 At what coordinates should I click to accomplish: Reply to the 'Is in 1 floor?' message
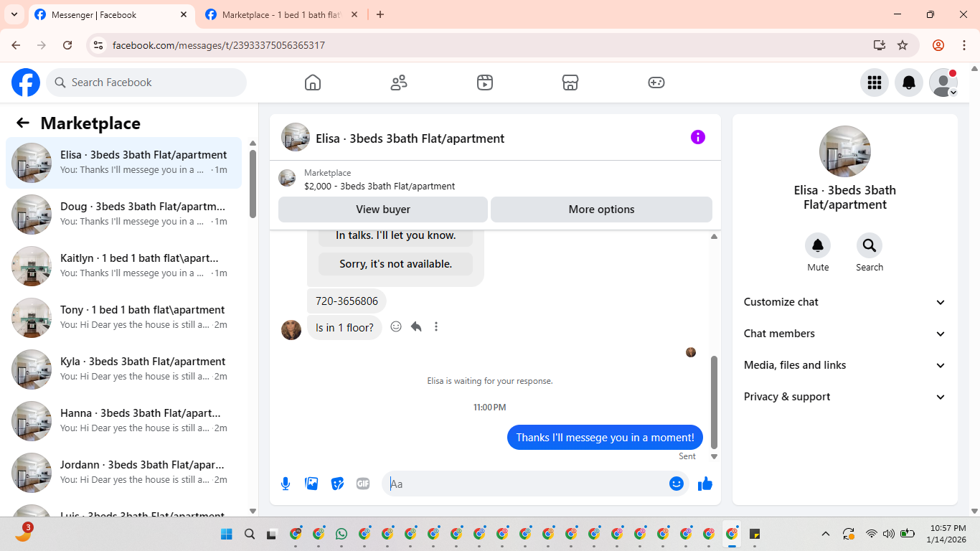[416, 326]
